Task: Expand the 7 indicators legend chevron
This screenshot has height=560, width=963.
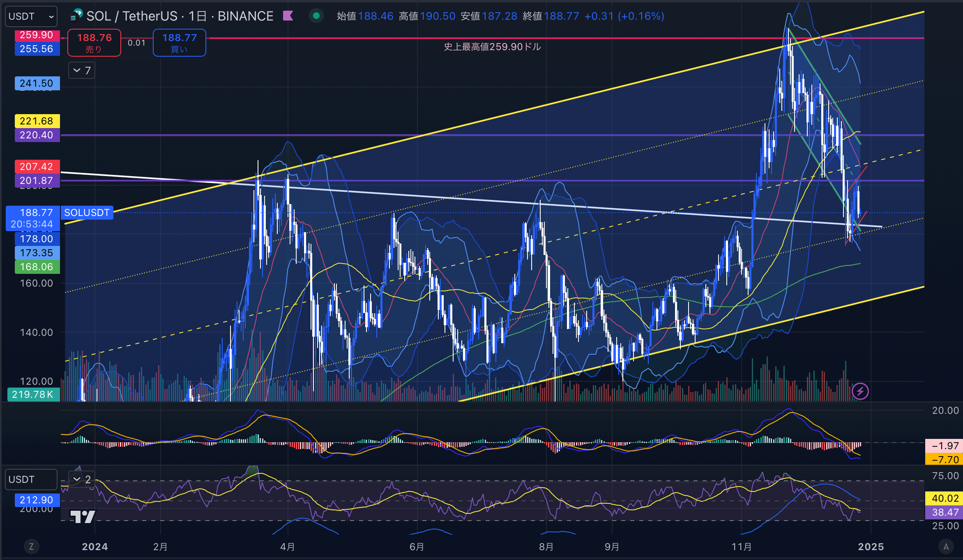Action: click(x=82, y=71)
